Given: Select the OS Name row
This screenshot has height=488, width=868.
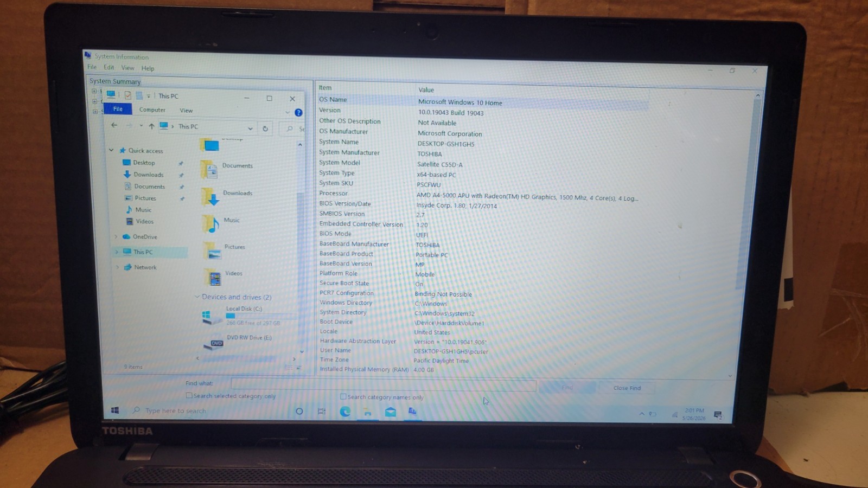Looking at the screenshot, I should 483,101.
